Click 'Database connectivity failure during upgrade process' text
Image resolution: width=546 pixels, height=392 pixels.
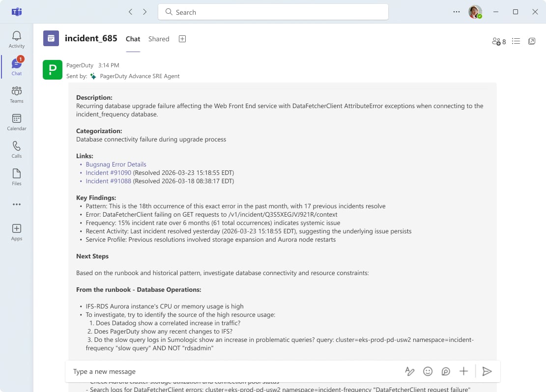pos(151,139)
